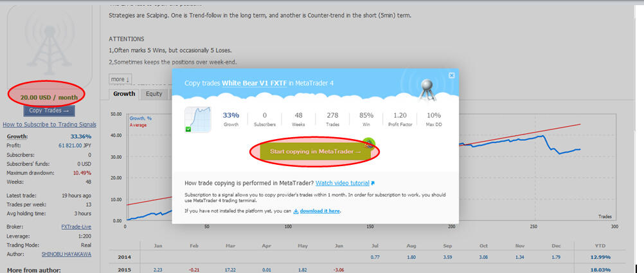Start copying in MetaTrader button
This screenshot has height=273, width=644.
coord(316,152)
